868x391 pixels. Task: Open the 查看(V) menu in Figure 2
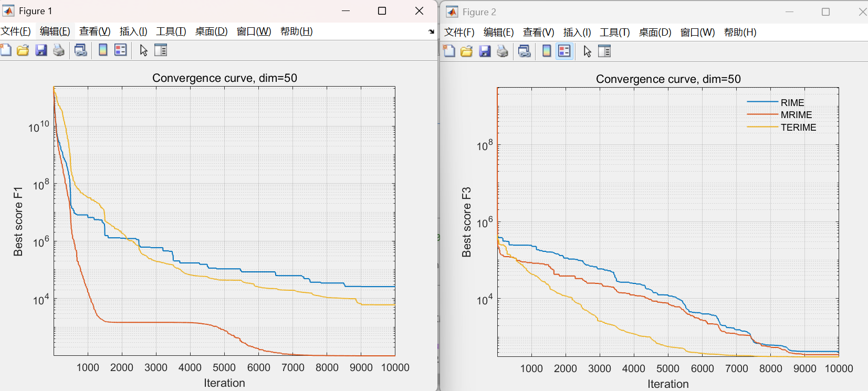click(539, 33)
